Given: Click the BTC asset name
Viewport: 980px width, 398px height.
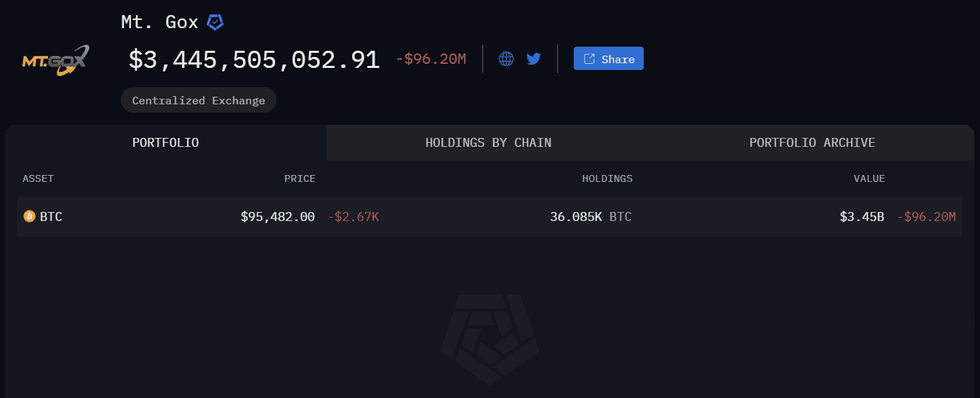Looking at the screenshot, I should click(51, 217).
